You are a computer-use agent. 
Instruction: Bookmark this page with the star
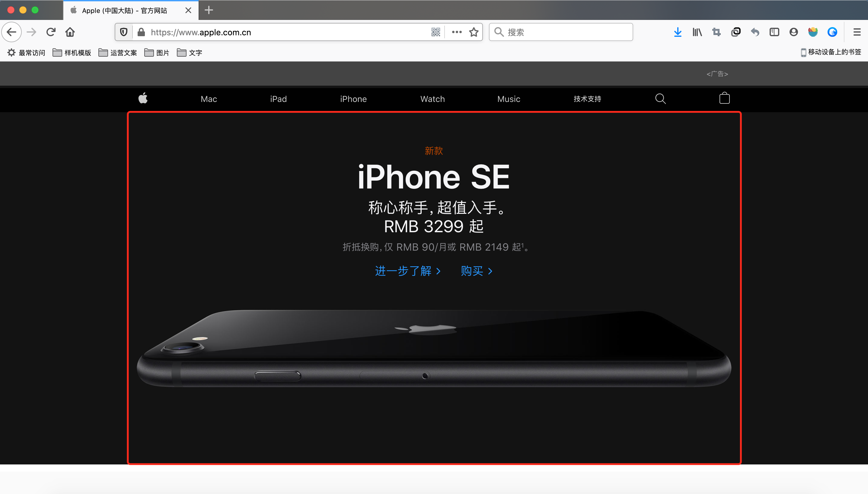[x=474, y=32]
